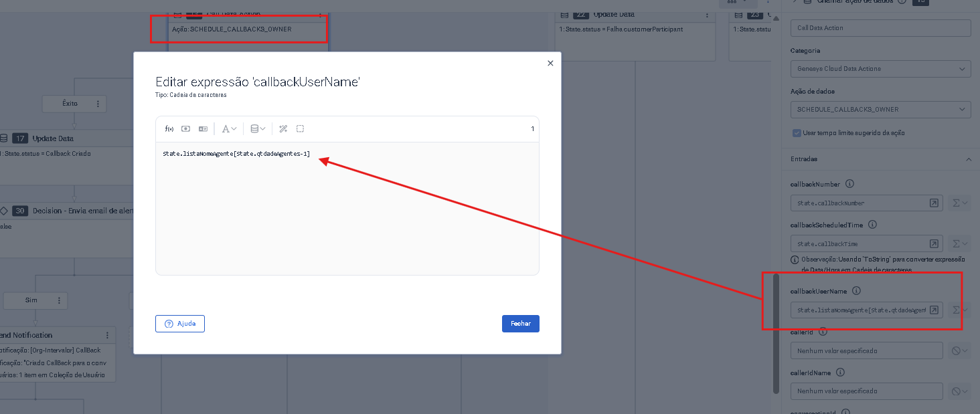Open large editor for callbackScheduledTime expression

[x=934, y=244]
